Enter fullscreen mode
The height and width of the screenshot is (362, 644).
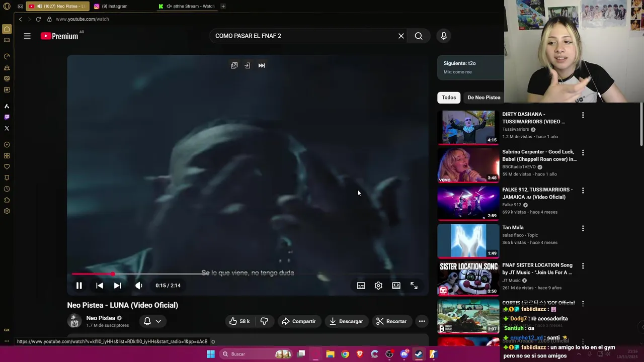(x=414, y=286)
